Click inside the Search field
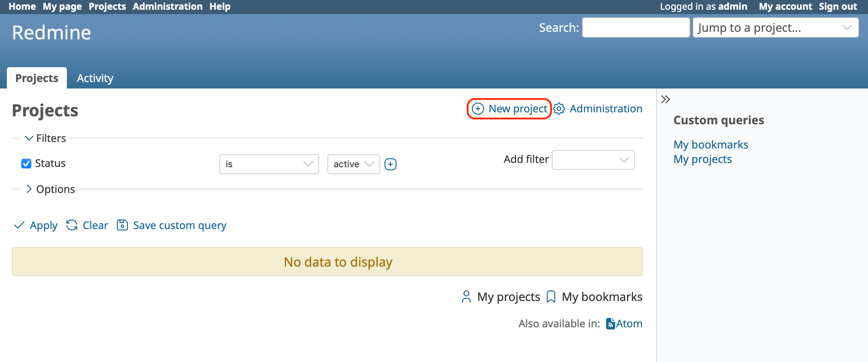The width and height of the screenshot is (868, 362). [636, 27]
